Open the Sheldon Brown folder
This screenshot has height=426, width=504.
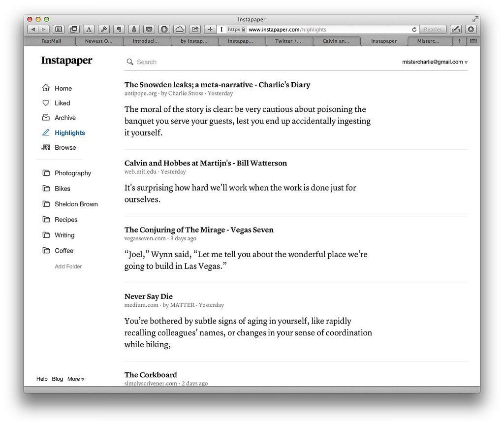[x=76, y=204]
